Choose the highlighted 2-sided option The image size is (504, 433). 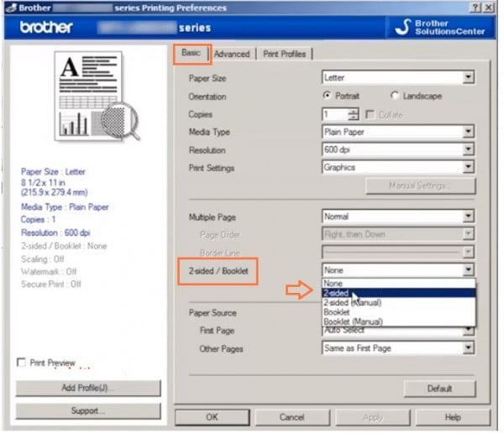click(398, 293)
